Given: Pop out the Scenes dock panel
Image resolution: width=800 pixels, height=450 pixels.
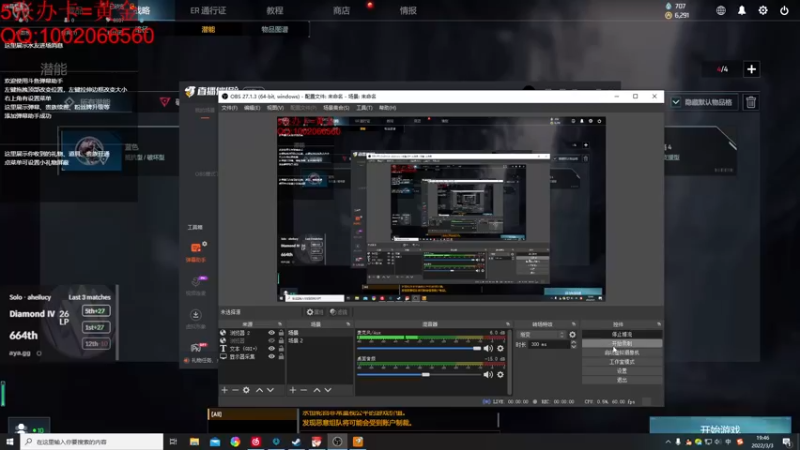Looking at the screenshot, I should click(348, 324).
